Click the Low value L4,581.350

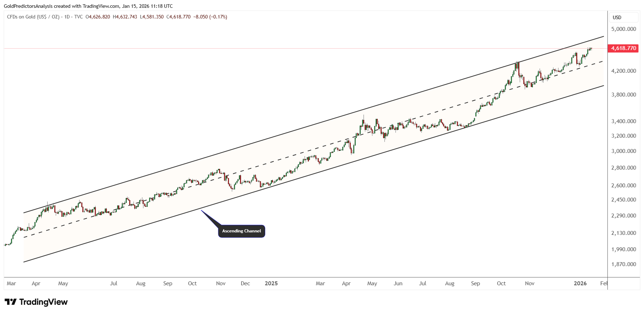[x=152, y=17]
